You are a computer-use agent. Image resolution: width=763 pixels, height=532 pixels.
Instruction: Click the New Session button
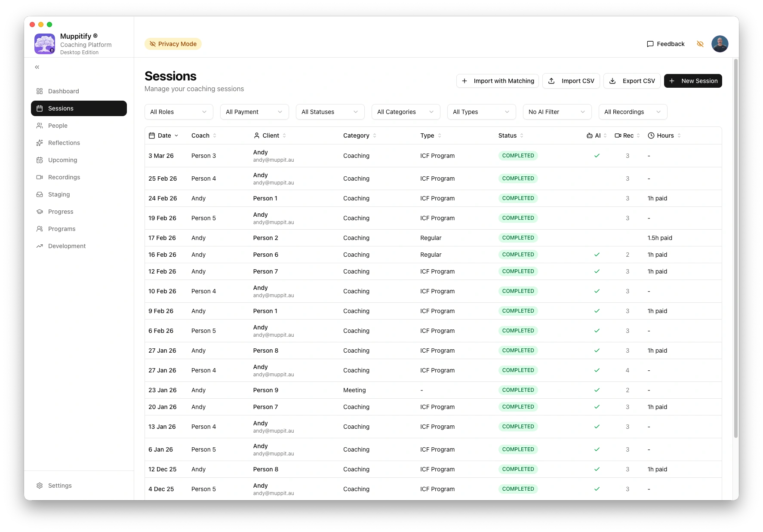[x=693, y=81]
